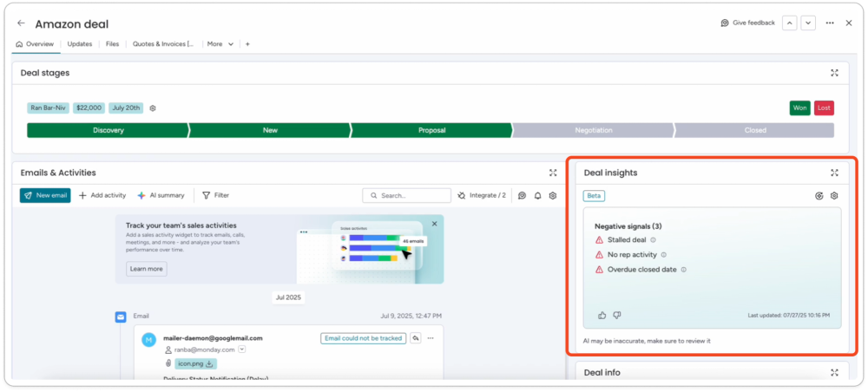Open settings gear in Deal insights panel

pos(834,196)
